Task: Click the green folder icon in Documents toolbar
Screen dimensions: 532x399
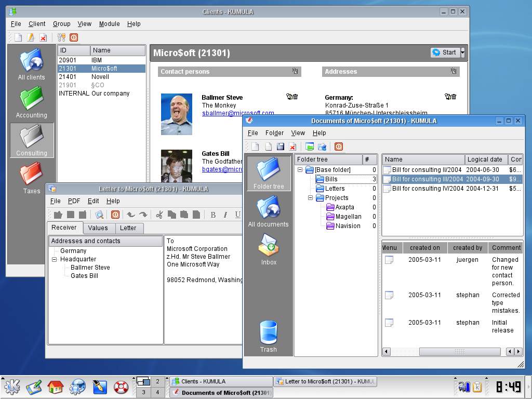Action: click(310, 147)
